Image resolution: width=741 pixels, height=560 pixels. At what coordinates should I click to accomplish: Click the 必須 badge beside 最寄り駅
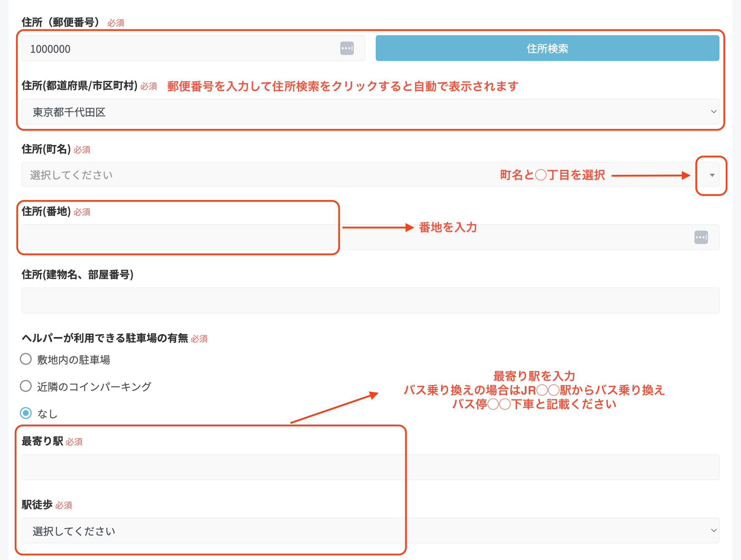(x=74, y=442)
